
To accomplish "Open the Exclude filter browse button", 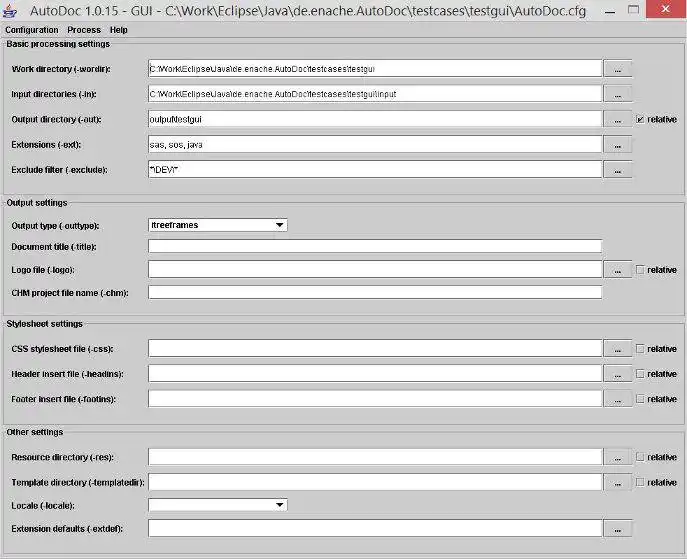I will [617, 170].
